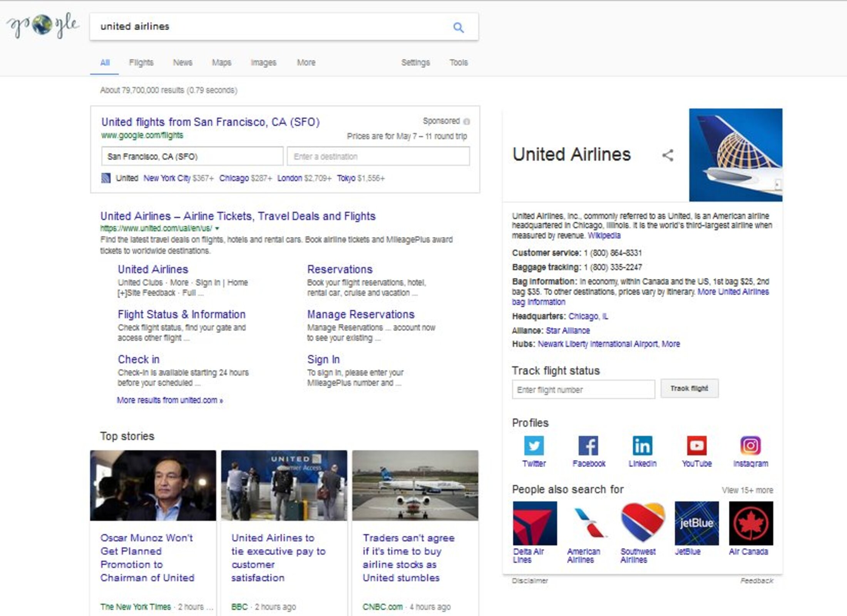Click the Customer service phone number

[613, 253]
